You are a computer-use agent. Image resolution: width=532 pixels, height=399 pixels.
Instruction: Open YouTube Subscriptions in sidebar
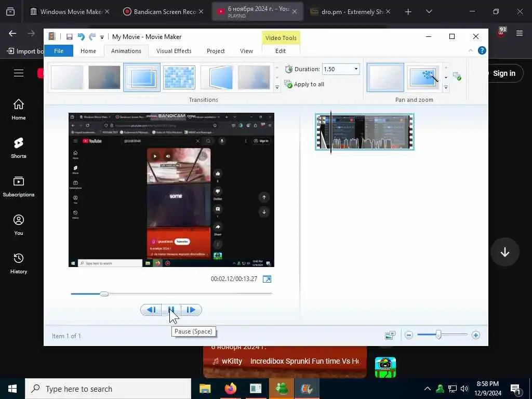[x=19, y=187]
